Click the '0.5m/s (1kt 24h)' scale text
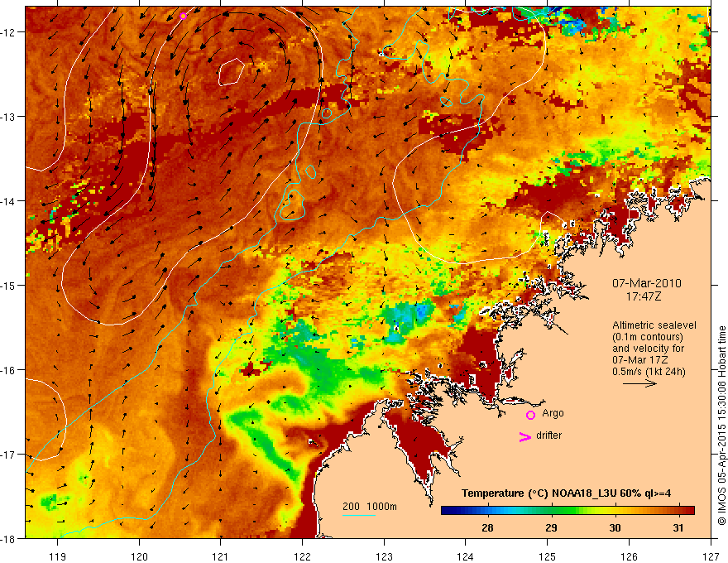The height and width of the screenshot is (563, 728). (649, 372)
